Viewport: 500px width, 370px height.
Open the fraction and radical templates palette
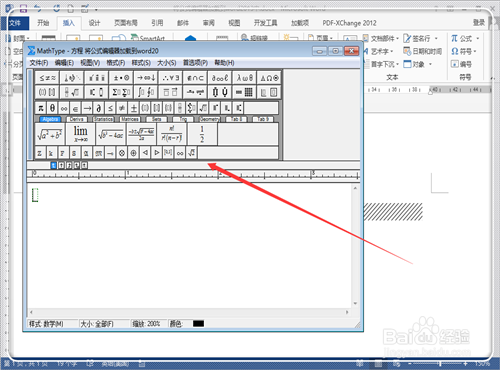(72, 92)
